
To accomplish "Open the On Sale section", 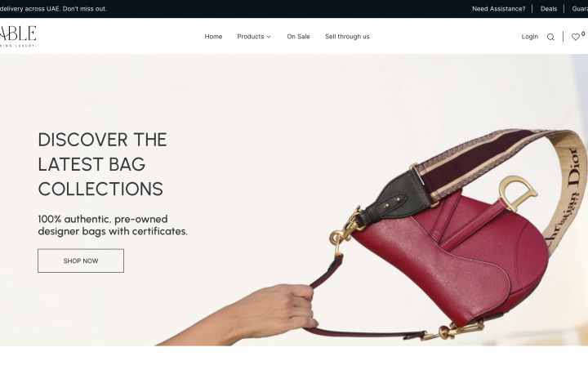I will click(x=299, y=37).
